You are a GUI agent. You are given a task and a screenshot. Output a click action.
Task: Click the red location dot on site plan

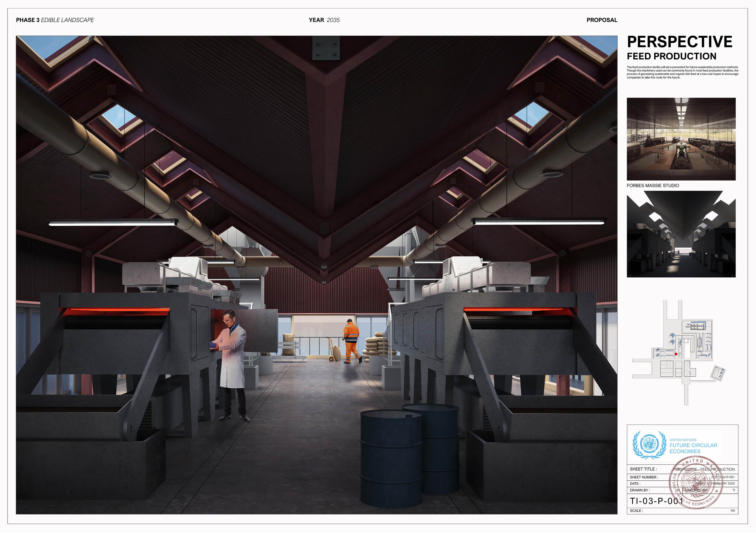(x=676, y=354)
